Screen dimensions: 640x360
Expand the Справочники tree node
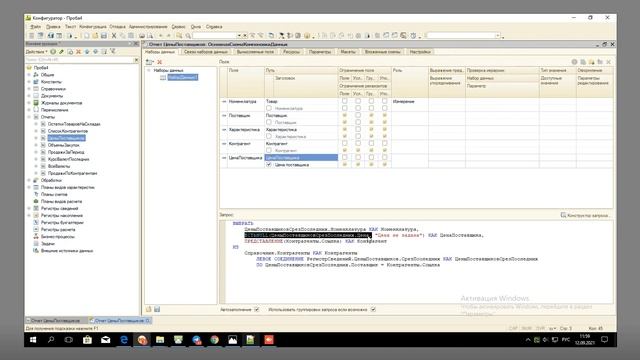[x=29, y=89]
